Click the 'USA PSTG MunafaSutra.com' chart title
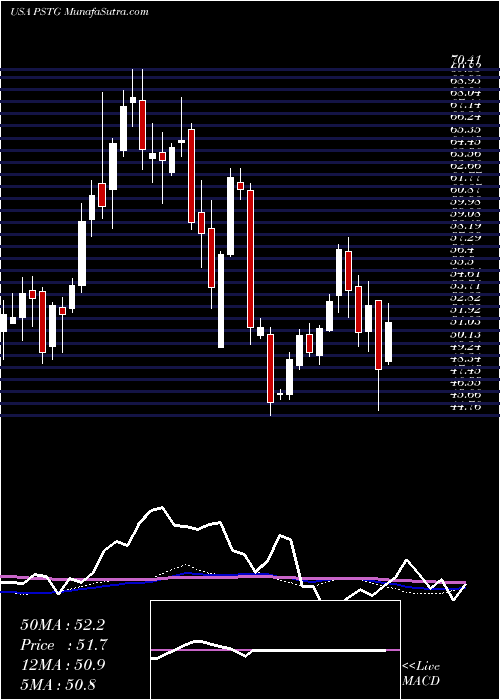The image size is (500, 700). (x=79, y=12)
